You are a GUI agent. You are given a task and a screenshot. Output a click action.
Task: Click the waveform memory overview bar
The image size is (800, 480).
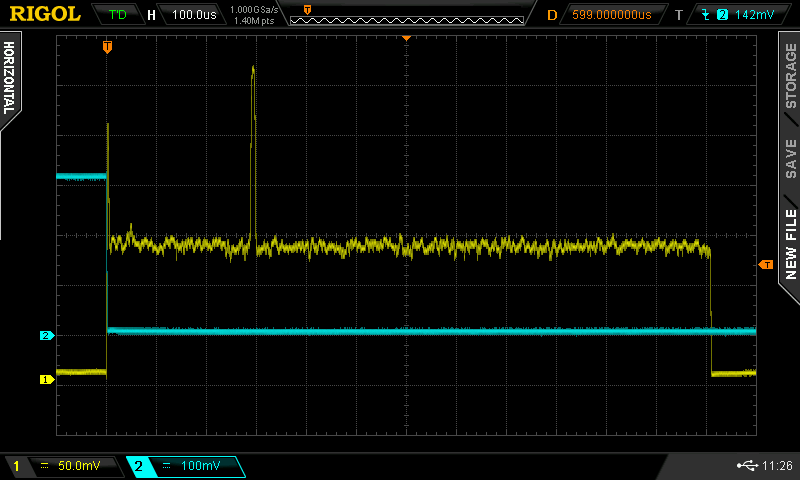point(405,15)
